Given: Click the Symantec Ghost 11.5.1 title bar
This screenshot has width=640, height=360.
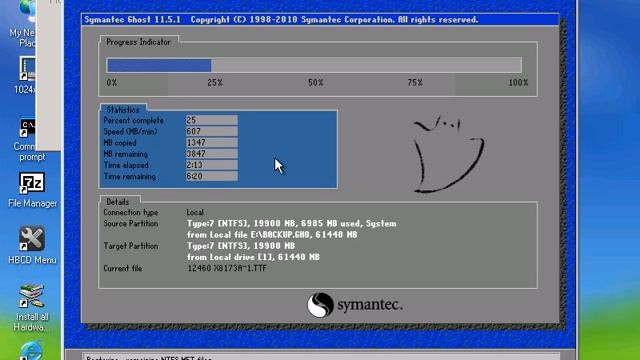Looking at the screenshot, I should coord(320,20).
